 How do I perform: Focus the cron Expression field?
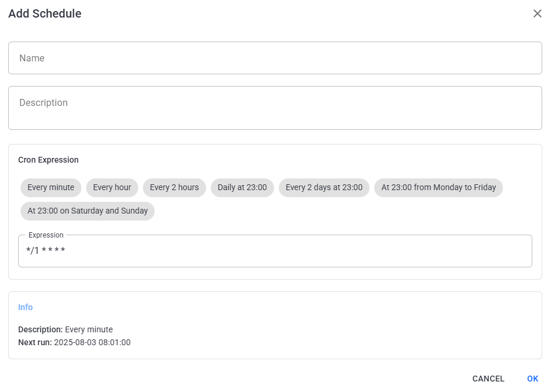click(275, 251)
